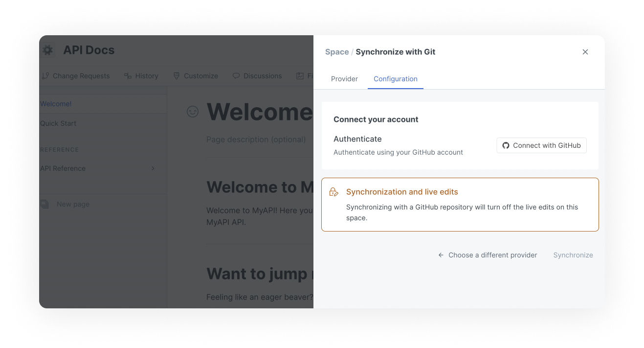This screenshot has height=348, width=644.
Task: Click the GitHub logo on the connect button
Action: (x=506, y=145)
